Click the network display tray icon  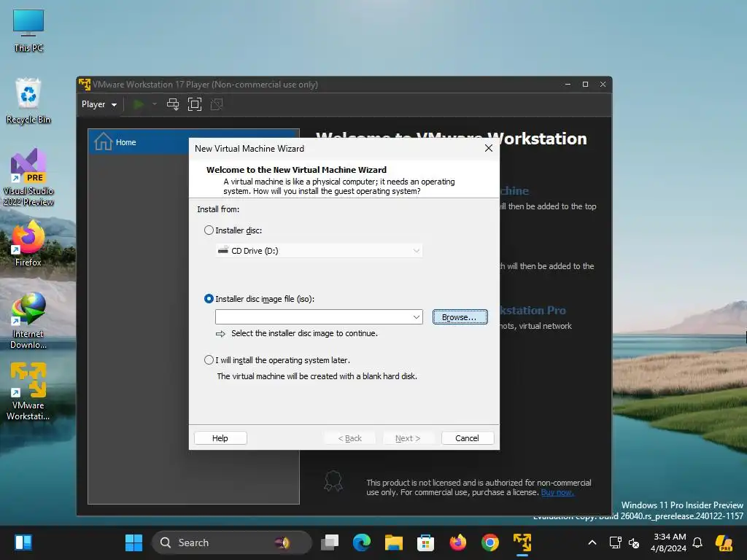(x=615, y=542)
